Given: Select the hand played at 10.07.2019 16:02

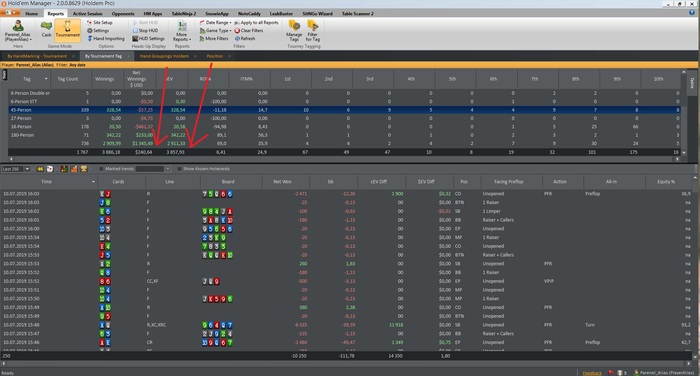Looking at the screenshot, I should [346, 211].
